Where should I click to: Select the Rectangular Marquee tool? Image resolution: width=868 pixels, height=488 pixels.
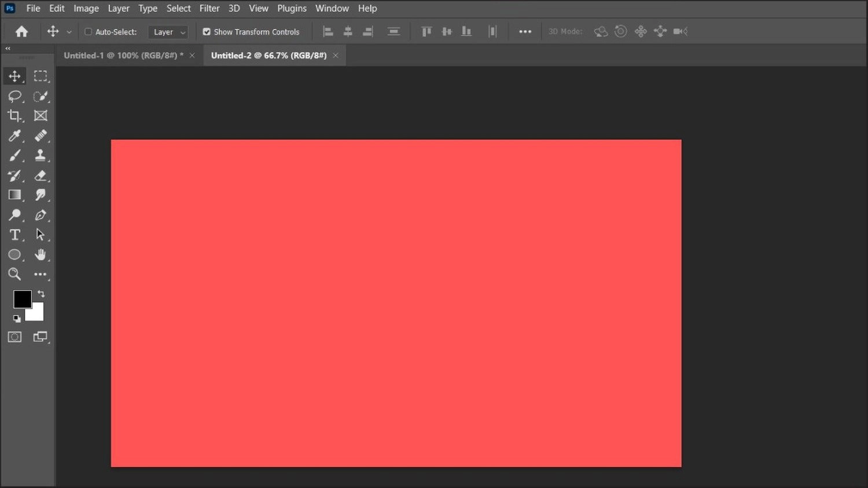tap(40, 76)
